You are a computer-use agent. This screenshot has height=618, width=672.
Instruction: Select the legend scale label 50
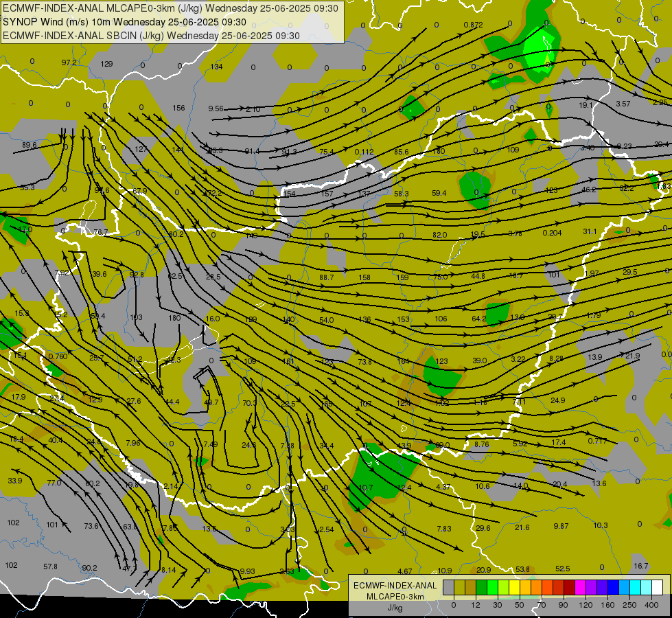(x=520, y=605)
